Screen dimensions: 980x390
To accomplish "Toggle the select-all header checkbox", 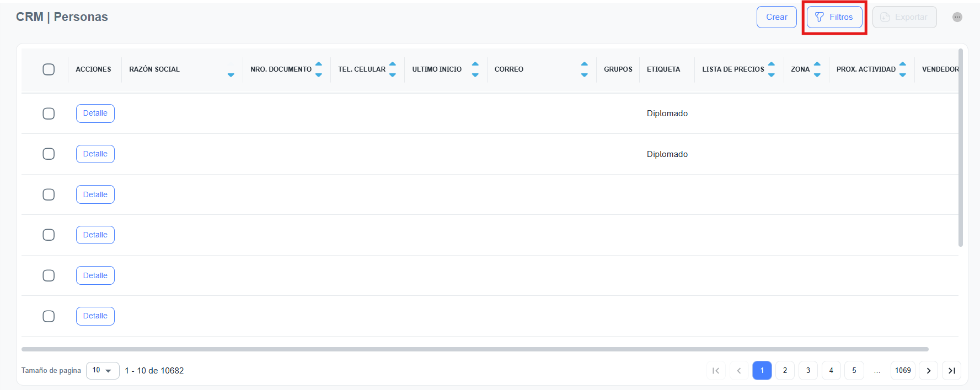I will pyautogui.click(x=49, y=69).
